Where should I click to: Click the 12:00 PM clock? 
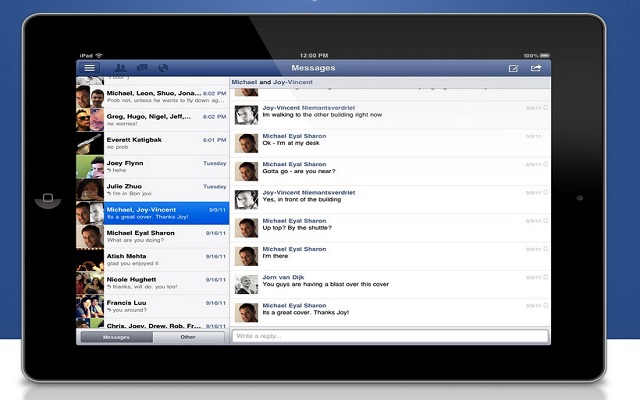313,55
